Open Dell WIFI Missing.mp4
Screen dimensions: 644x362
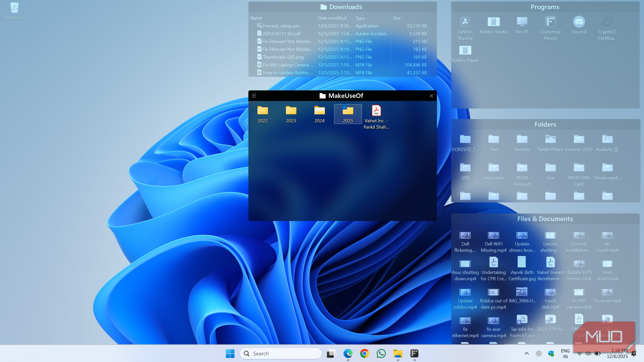point(494,242)
